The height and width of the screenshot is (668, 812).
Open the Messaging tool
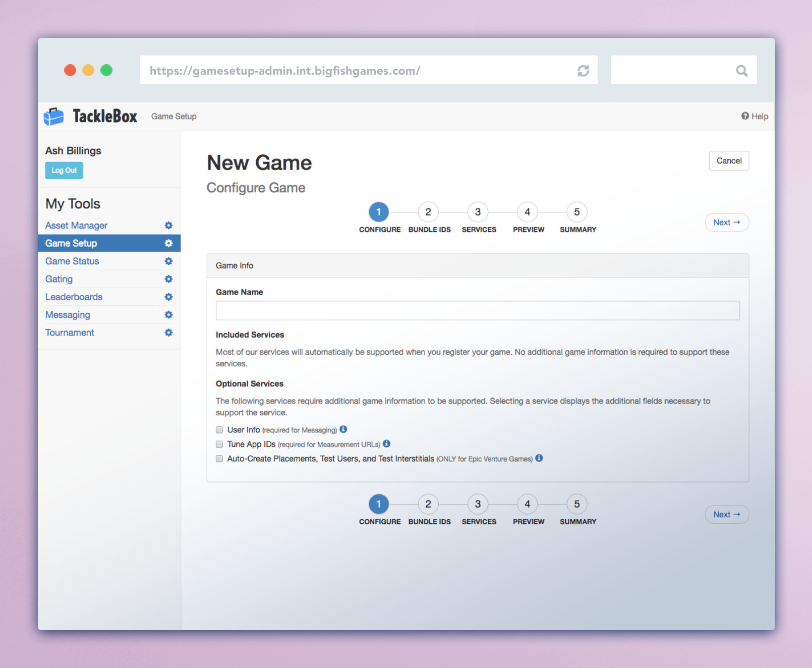68,315
